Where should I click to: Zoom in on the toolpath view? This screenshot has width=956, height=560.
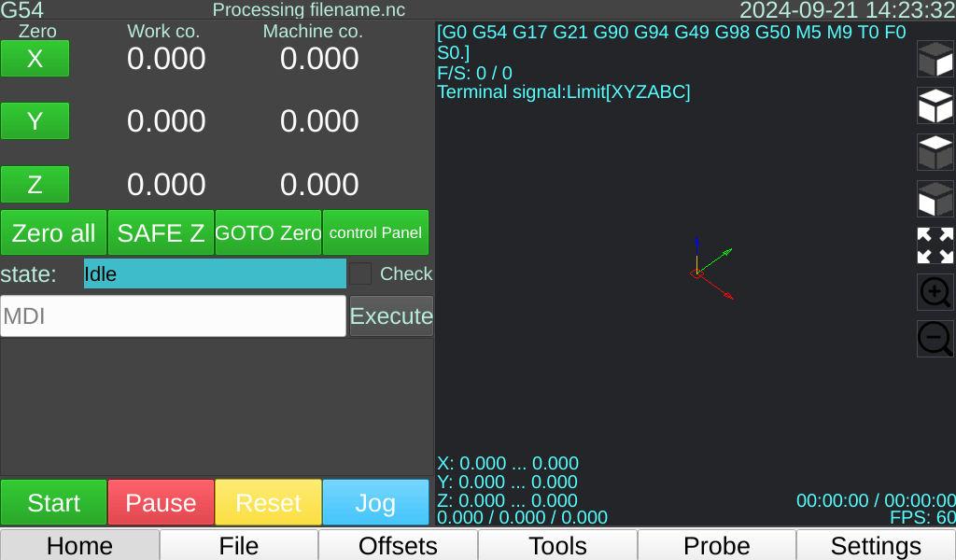point(935,292)
